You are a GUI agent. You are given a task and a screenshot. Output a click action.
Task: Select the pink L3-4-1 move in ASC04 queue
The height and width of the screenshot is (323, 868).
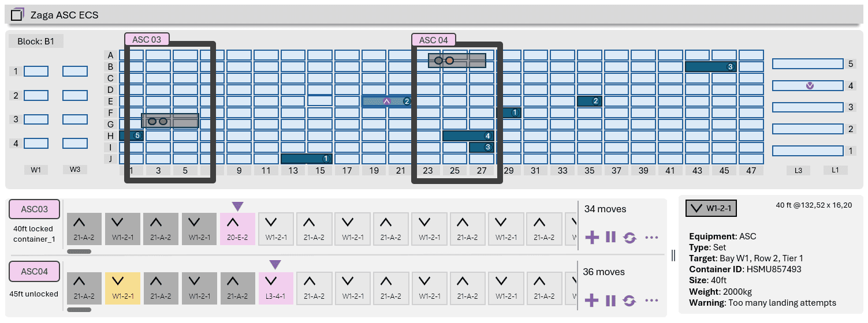click(x=275, y=289)
